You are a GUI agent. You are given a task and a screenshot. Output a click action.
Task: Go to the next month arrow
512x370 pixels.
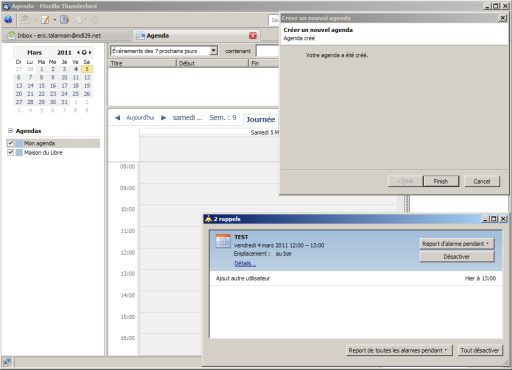[x=90, y=52]
